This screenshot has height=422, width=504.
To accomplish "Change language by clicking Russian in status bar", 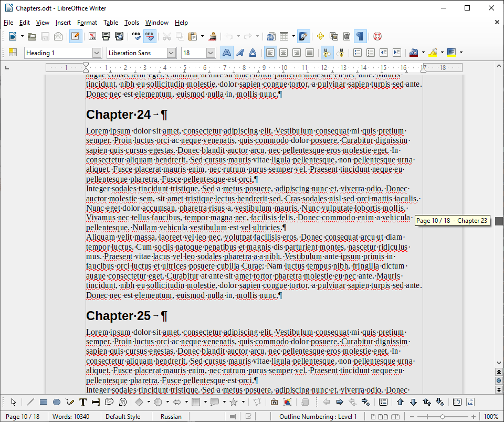I will (x=170, y=416).
